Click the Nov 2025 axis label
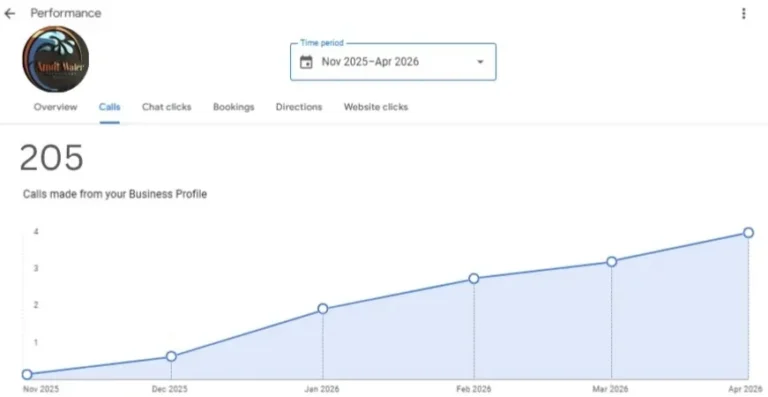768x397 pixels. coord(40,390)
